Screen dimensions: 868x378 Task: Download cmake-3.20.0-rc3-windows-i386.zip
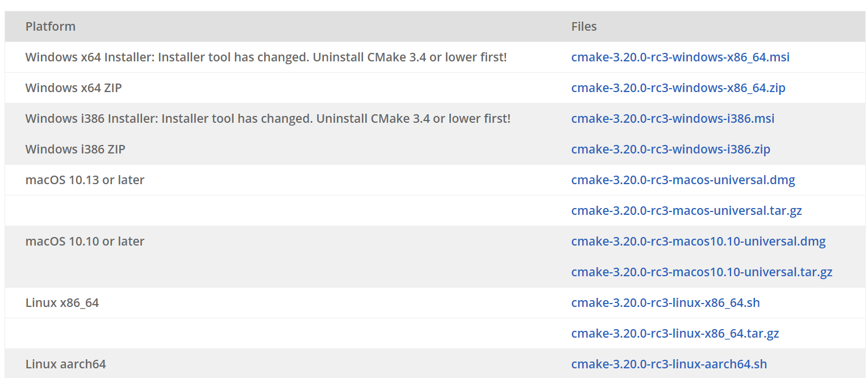pos(670,149)
